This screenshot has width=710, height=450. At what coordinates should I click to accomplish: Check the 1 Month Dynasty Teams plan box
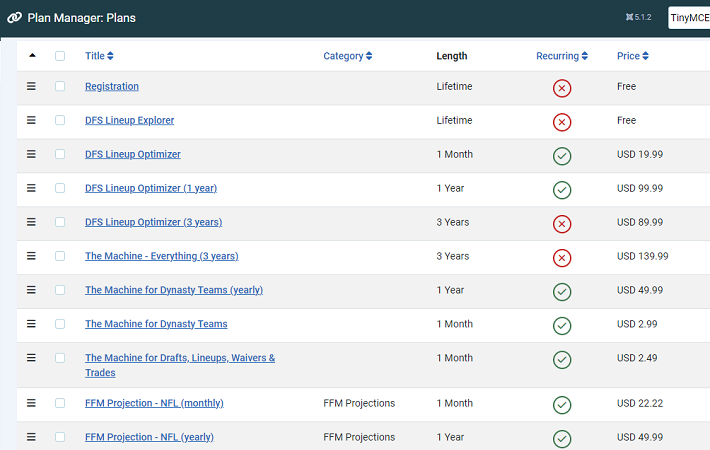[x=60, y=324]
